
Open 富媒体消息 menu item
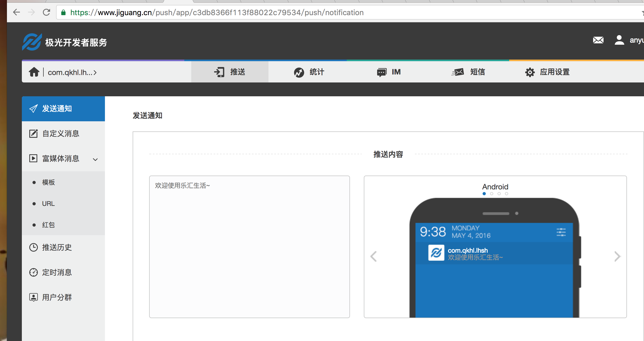point(63,159)
